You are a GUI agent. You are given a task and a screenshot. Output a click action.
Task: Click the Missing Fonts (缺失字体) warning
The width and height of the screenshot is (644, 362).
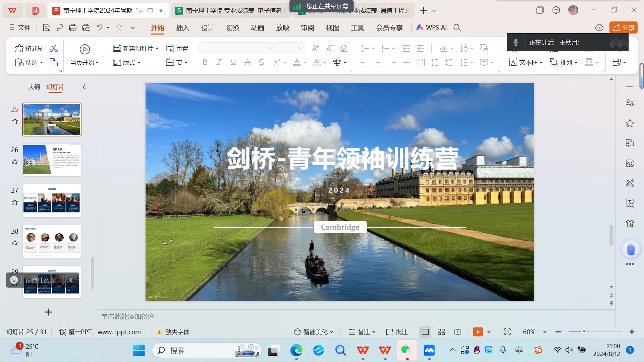[173, 332]
